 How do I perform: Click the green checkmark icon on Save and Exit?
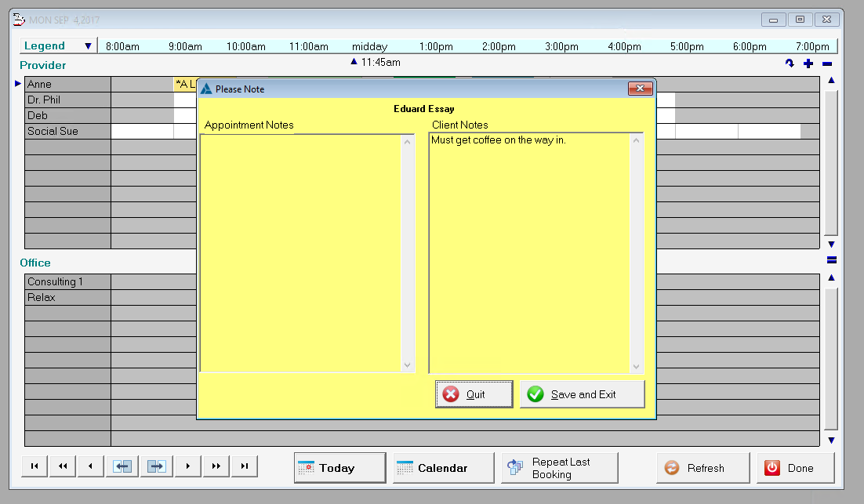click(536, 393)
